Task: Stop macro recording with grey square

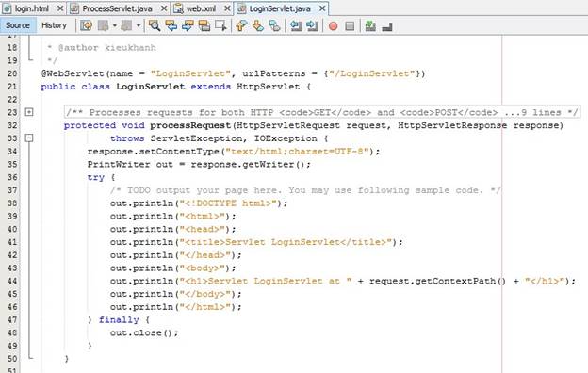Action: (350, 25)
